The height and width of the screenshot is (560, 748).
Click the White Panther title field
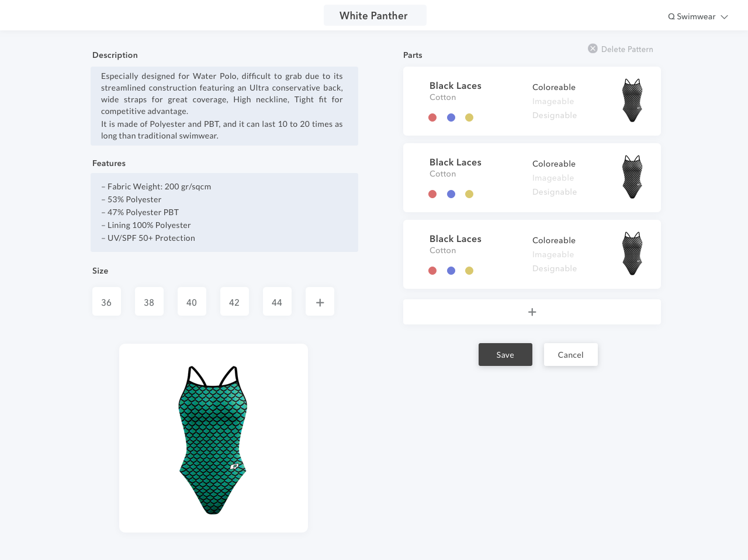point(375,16)
